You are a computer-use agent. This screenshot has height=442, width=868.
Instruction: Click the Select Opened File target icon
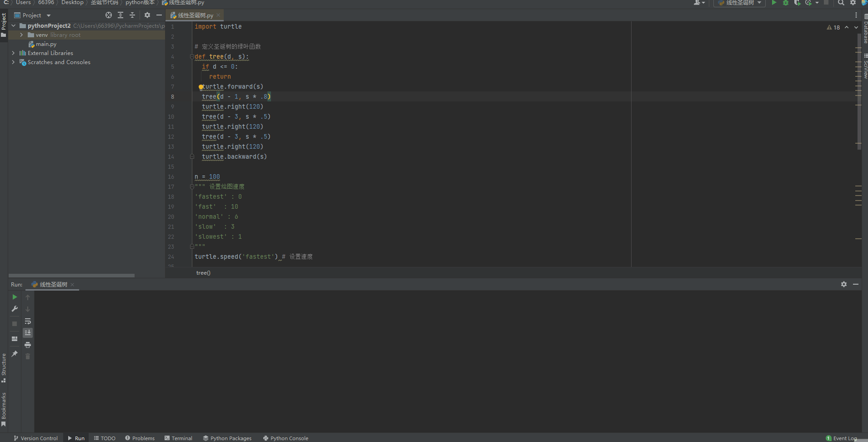click(109, 15)
